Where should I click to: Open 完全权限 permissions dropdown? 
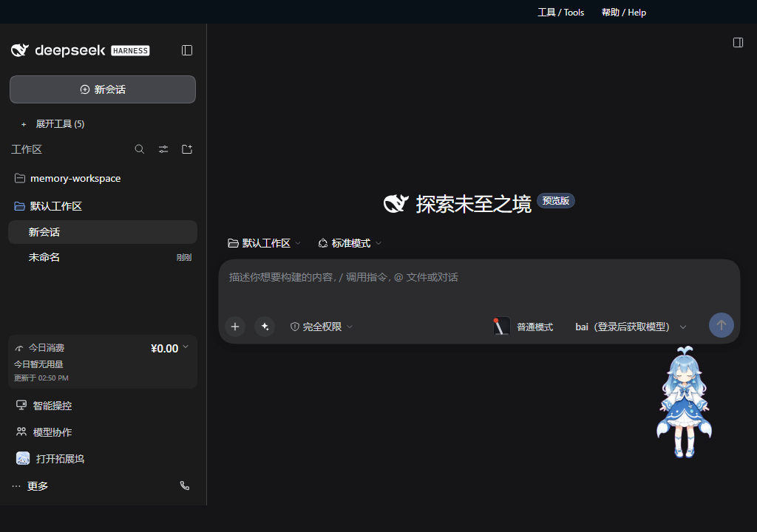[322, 327]
